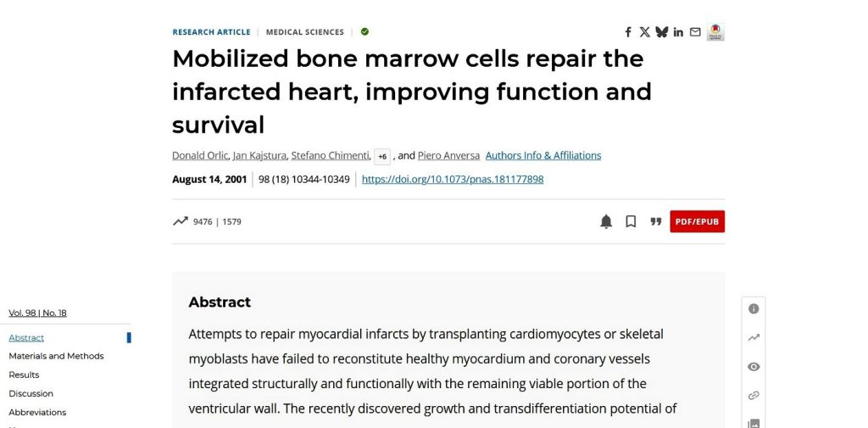
Task: Share article on X
Action: coord(644,32)
